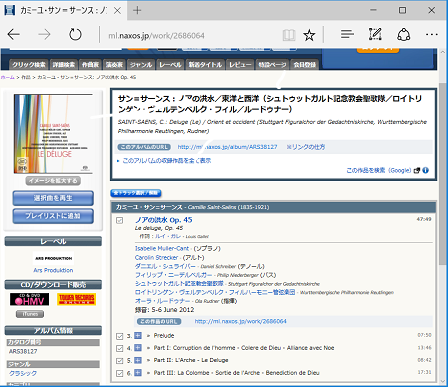The width and height of the screenshot is (448, 387).
Task: Search this work on Google link
Action: pos(379,170)
